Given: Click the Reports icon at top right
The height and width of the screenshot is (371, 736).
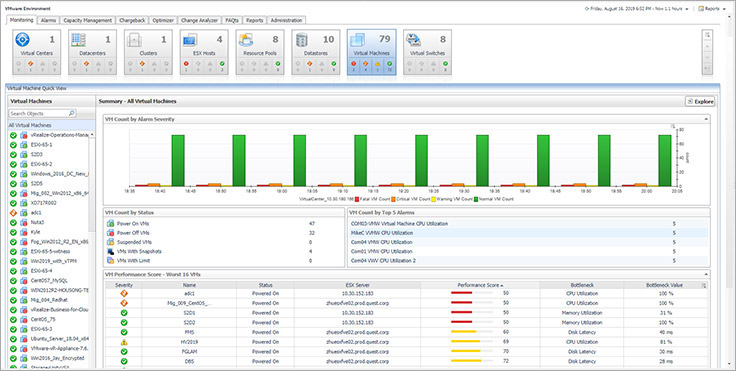Looking at the screenshot, I should click(701, 8).
